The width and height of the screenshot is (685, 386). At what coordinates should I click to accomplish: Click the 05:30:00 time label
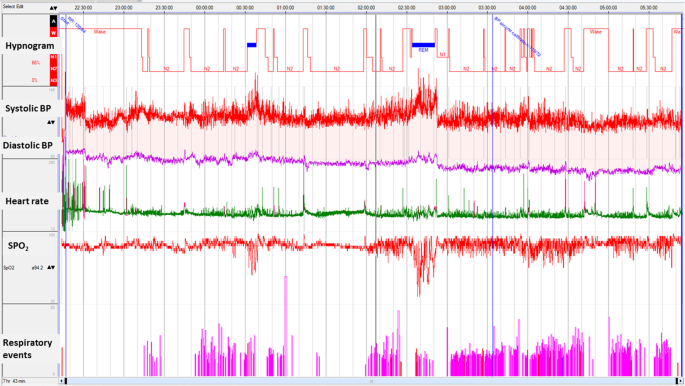pyautogui.click(x=649, y=8)
